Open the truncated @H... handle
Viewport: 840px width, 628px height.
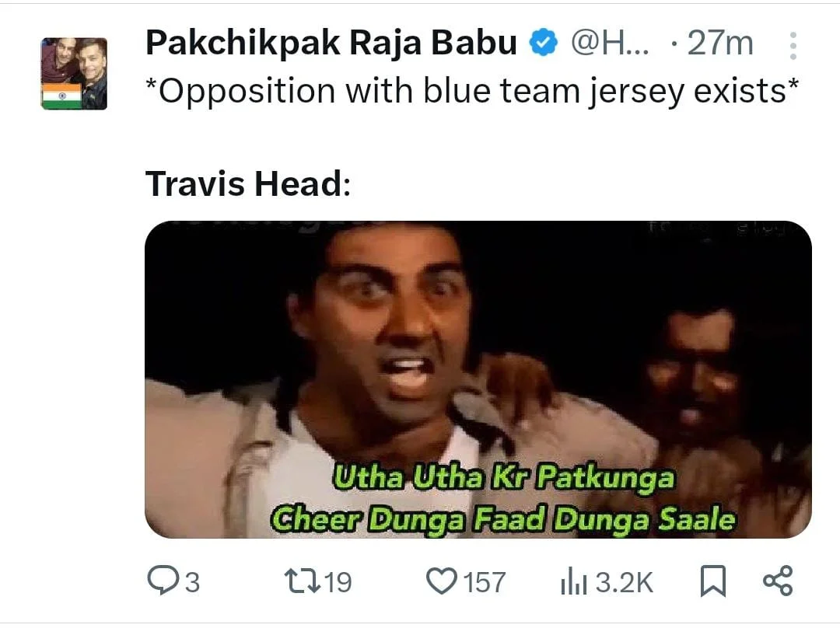click(610, 43)
